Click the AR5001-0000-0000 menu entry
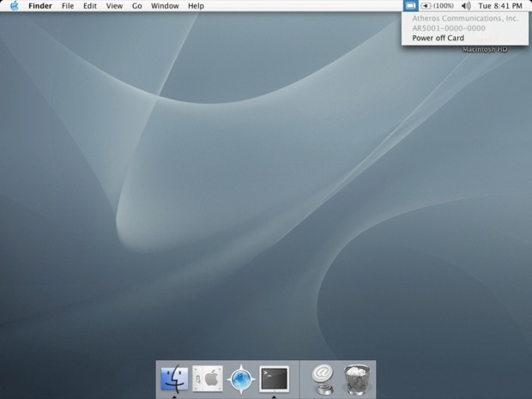This screenshot has width=532, height=399. click(465, 28)
